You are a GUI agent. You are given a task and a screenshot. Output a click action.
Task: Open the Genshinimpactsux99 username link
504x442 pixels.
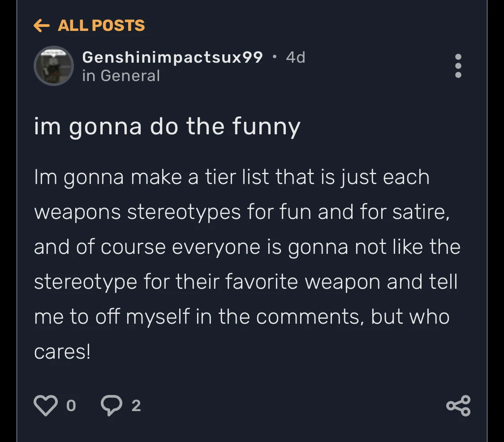point(172,57)
